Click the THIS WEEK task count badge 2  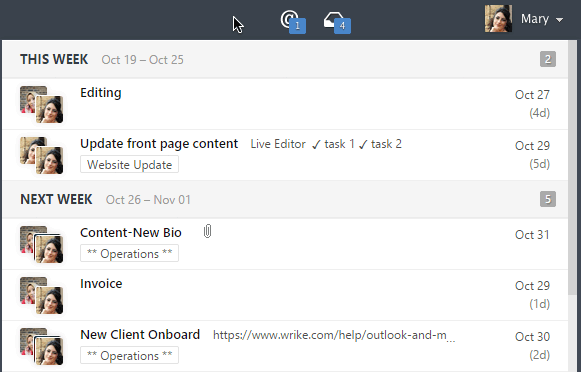(x=548, y=59)
